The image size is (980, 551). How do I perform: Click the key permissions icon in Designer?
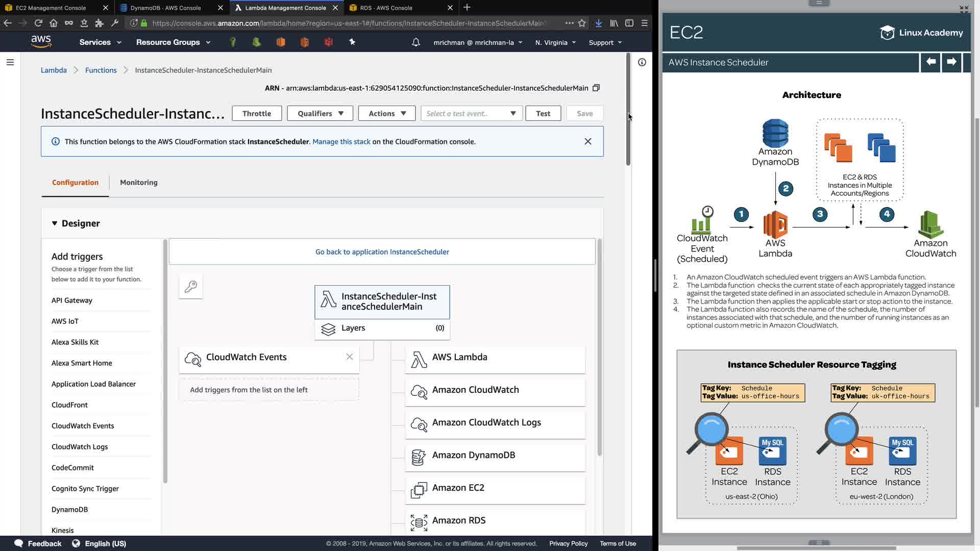click(191, 287)
